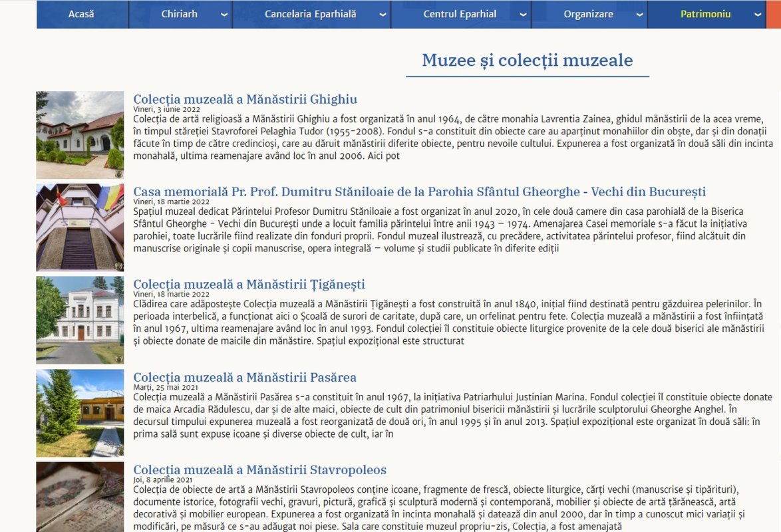
Task: Click the Pasărea monastery thumbnail image
Action: click(80, 413)
